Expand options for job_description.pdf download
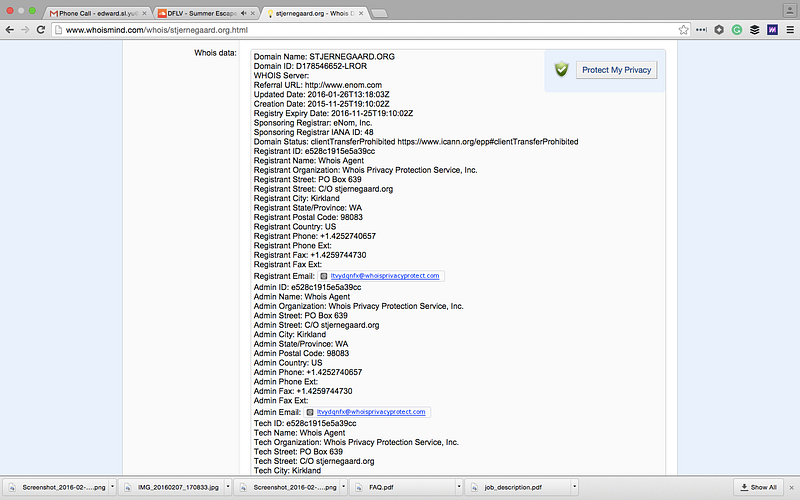 coord(574,487)
